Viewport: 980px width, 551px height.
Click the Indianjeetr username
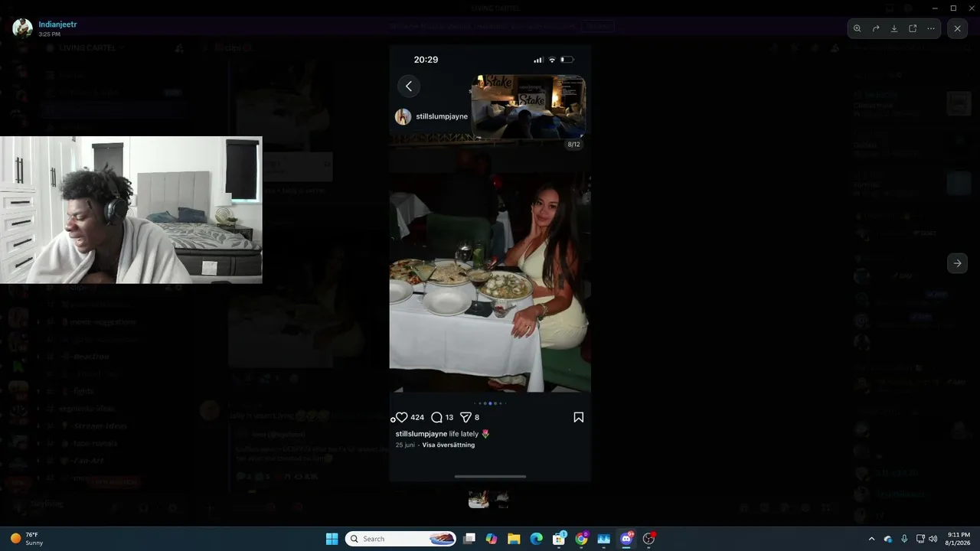[58, 24]
